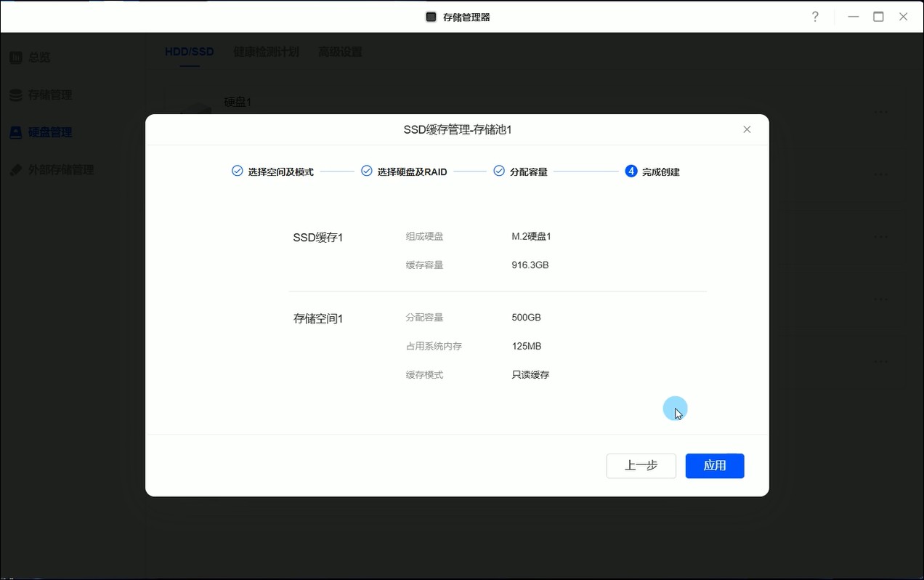Click the checkmark icon for 分配容量 step
Image resolution: width=924 pixels, height=580 pixels.
coord(499,172)
